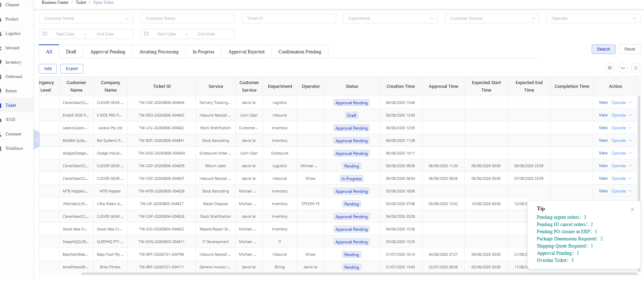Select the Awaiting Processing tab

159,52
